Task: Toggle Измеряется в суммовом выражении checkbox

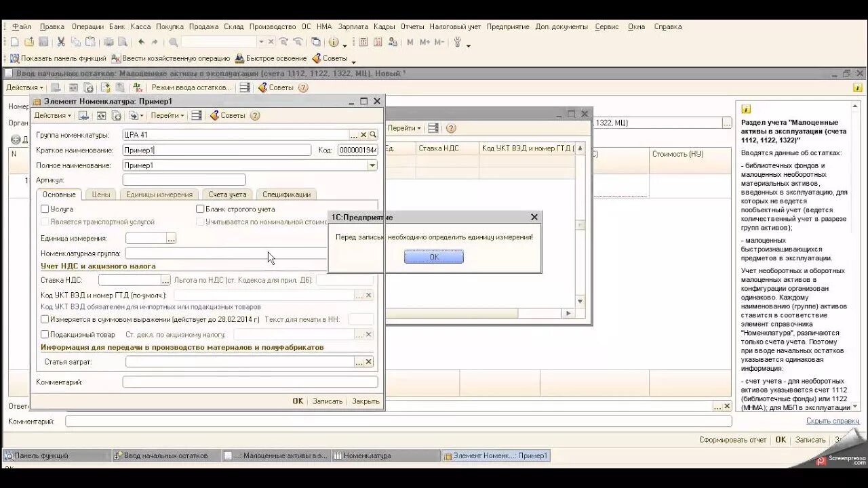Action: (x=45, y=319)
